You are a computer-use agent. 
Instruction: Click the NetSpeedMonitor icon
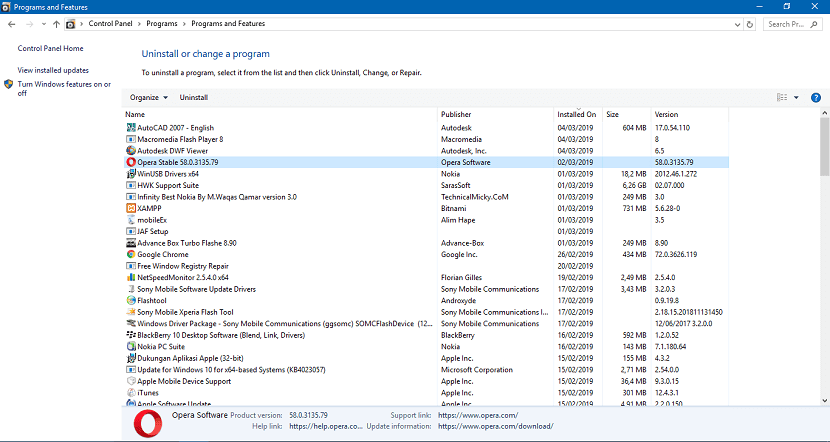(131, 277)
